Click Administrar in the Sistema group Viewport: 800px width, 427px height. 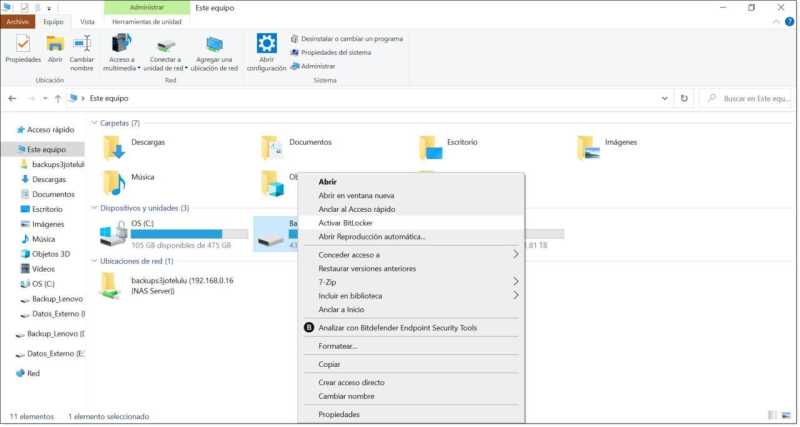313,66
